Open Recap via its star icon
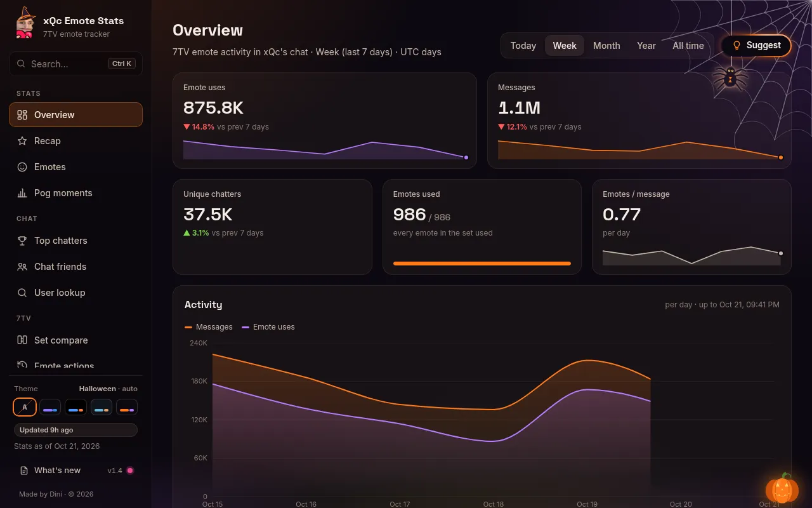The image size is (812, 508). pyautogui.click(x=22, y=141)
